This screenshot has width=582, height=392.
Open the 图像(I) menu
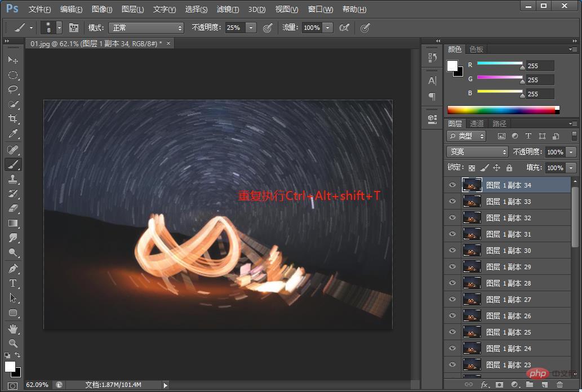point(102,9)
